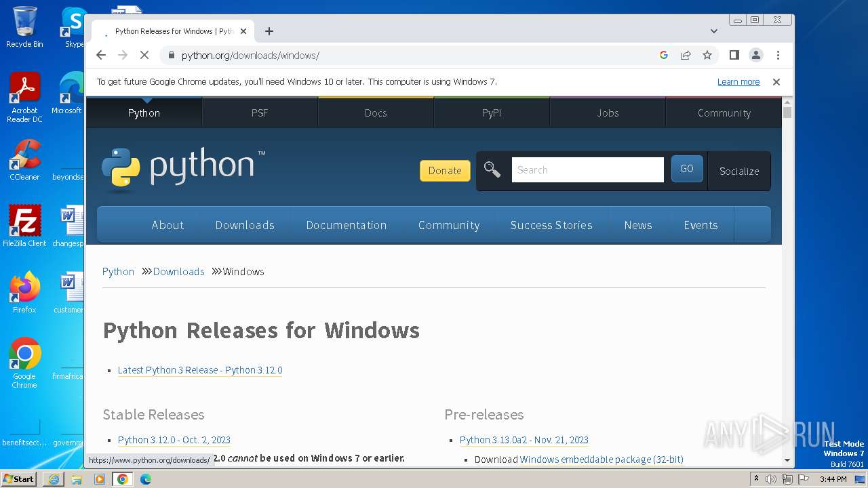868x488 pixels.
Task: Click the magnifying glass search icon
Action: coord(492,170)
